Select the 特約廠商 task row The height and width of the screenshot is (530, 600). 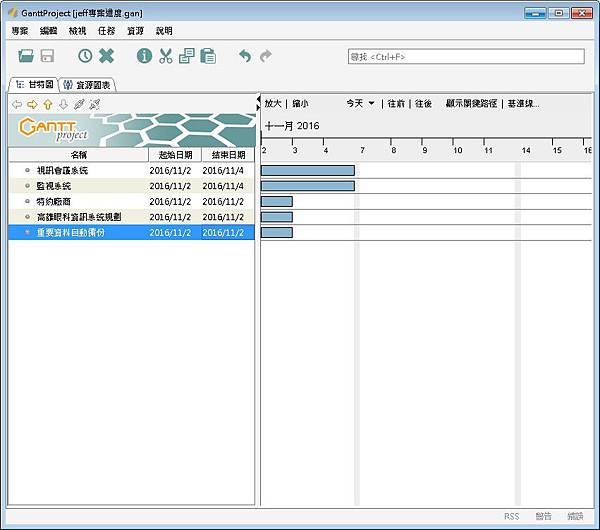pos(131,201)
